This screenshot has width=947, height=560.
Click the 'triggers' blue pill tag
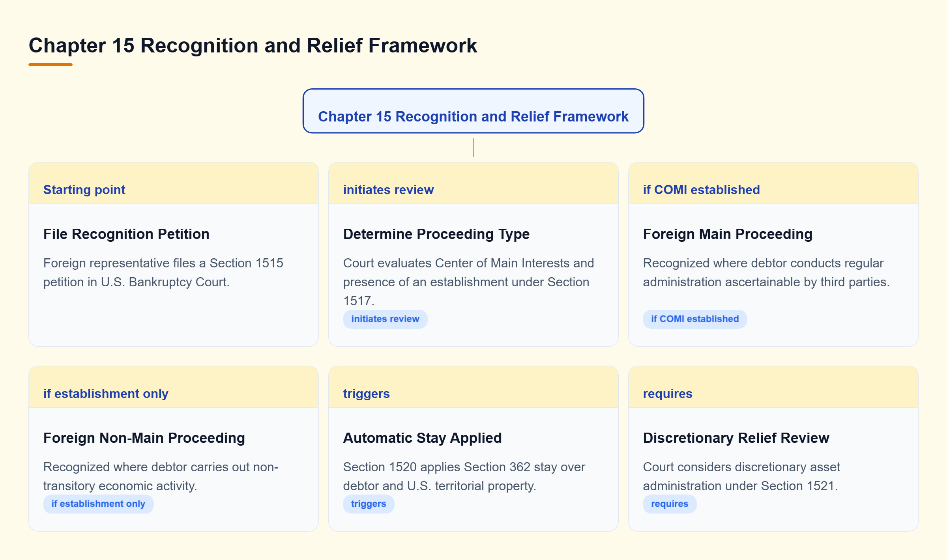tap(369, 504)
